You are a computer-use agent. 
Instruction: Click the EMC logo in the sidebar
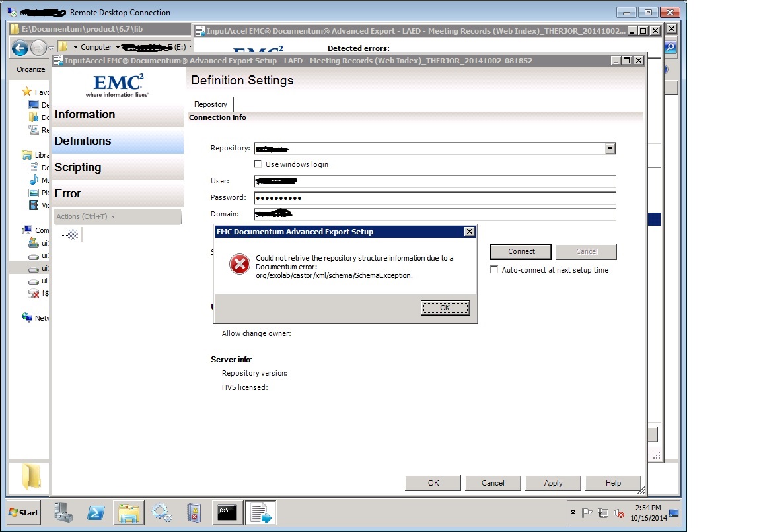point(118,85)
